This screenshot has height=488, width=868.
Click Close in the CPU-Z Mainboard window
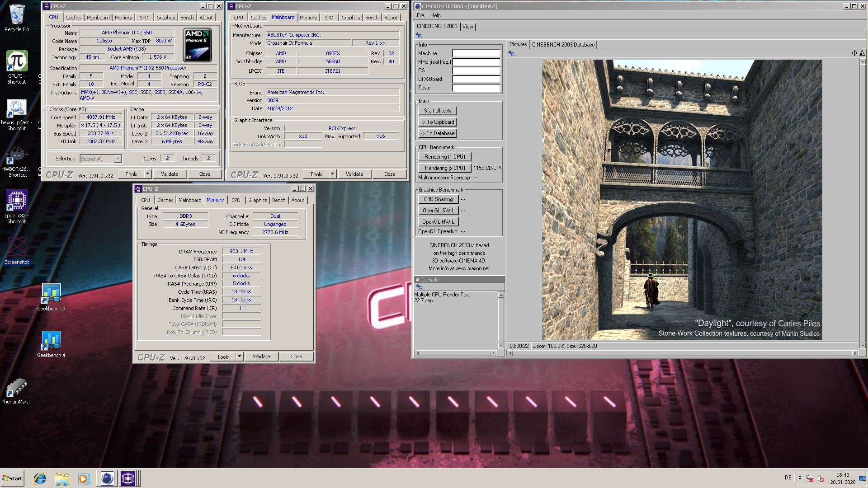click(x=389, y=174)
